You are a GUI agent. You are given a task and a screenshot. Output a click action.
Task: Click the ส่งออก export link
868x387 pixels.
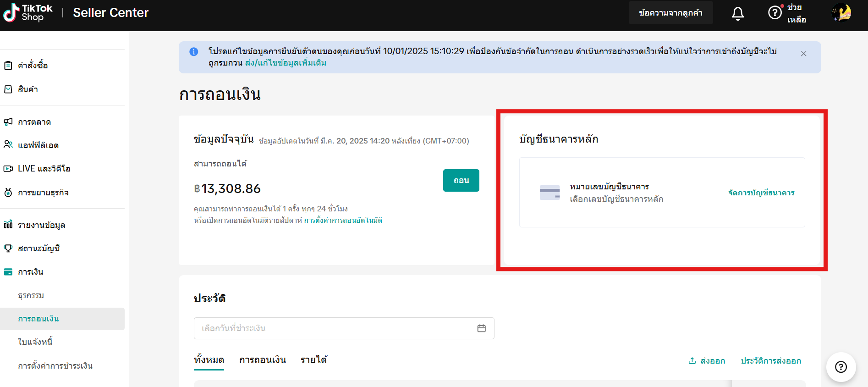[712, 361]
